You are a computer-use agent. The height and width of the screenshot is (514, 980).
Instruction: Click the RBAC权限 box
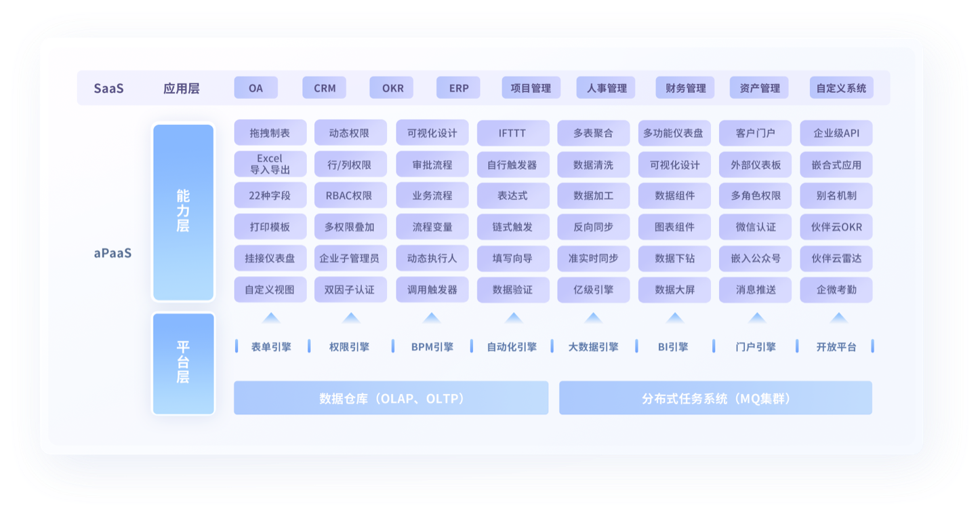click(x=350, y=195)
